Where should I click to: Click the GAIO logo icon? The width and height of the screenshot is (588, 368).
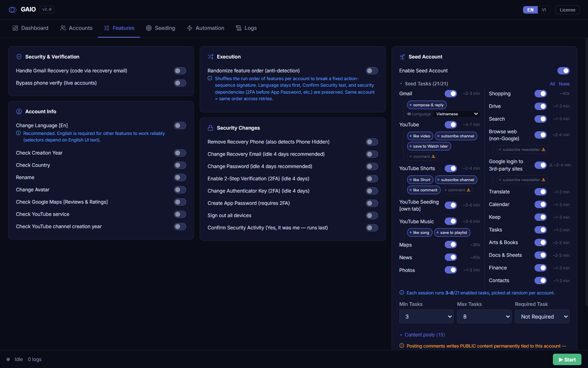click(13, 10)
